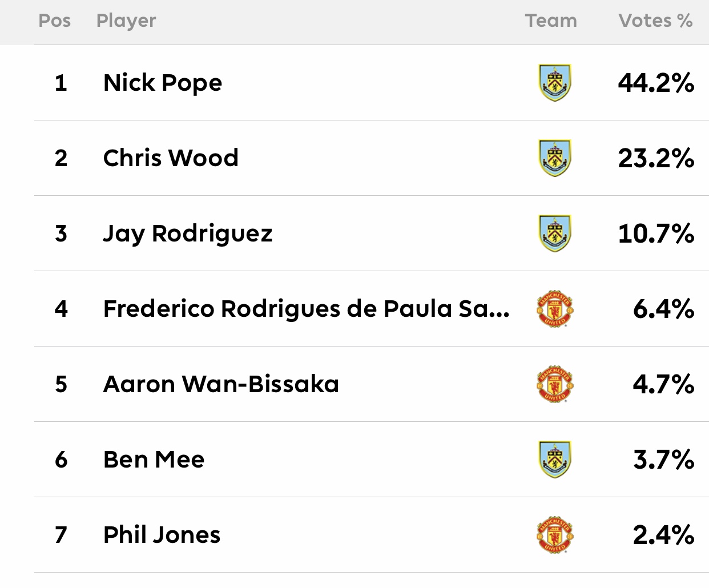Click the Team column header
The height and width of the screenshot is (588, 709).
click(x=551, y=21)
